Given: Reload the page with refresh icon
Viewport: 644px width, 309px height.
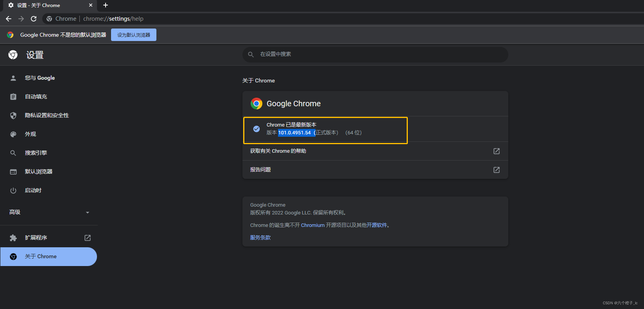Looking at the screenshot, I should pos(34,19).
